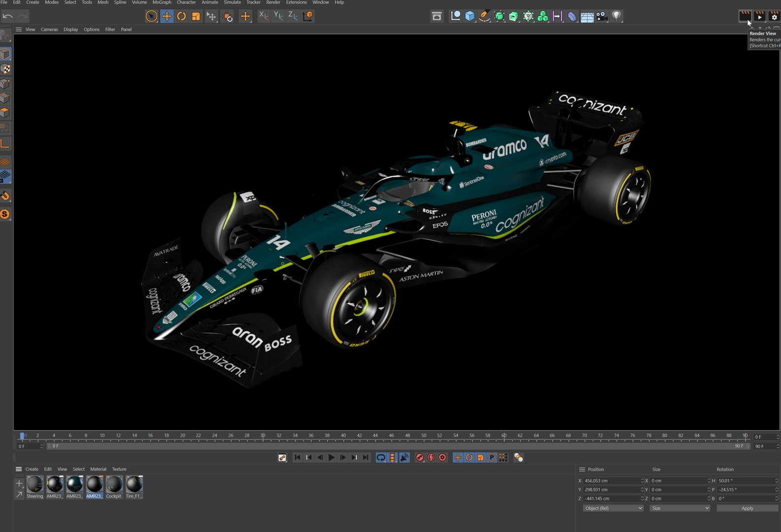Go to end of animation
The width and height of the screenshot is (781, 532).
[365, 458]
